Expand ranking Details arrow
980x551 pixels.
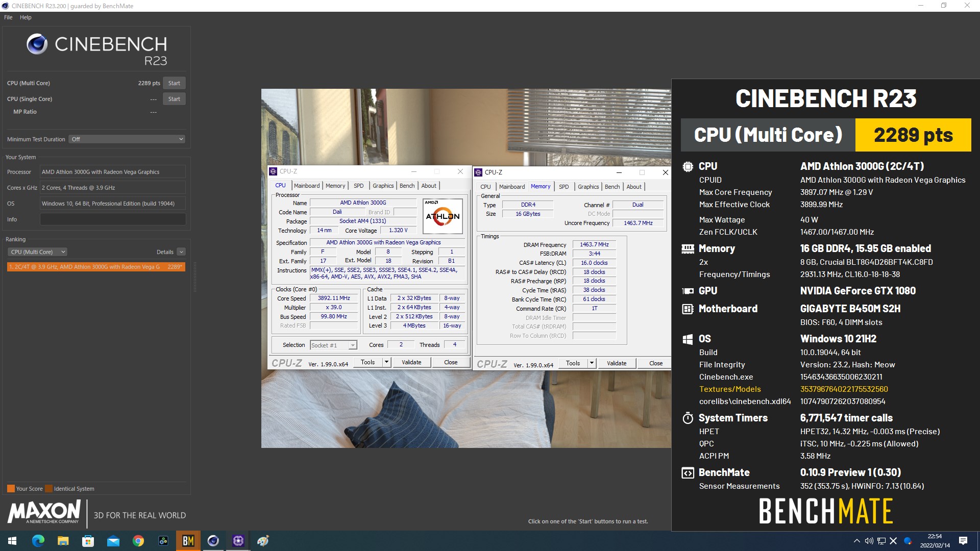click(181, 252)
